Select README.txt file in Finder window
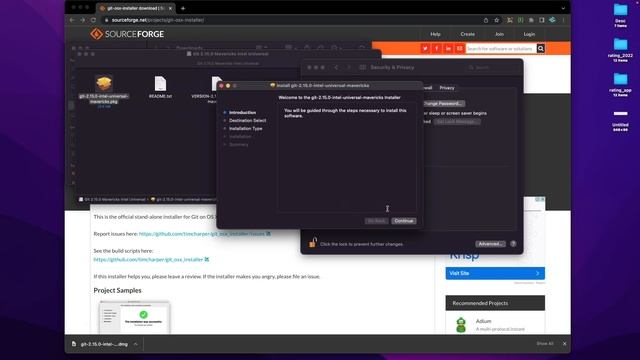Image resolution: width=640 pixels, height=360 pixels. (x=160, y=87)
